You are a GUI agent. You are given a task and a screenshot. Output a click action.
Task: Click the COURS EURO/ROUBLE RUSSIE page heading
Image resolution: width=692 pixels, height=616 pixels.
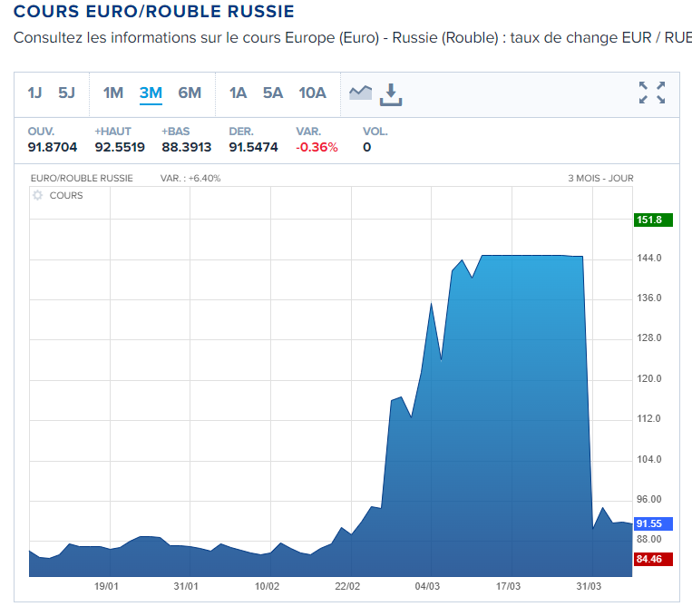(x=154, y=13)
